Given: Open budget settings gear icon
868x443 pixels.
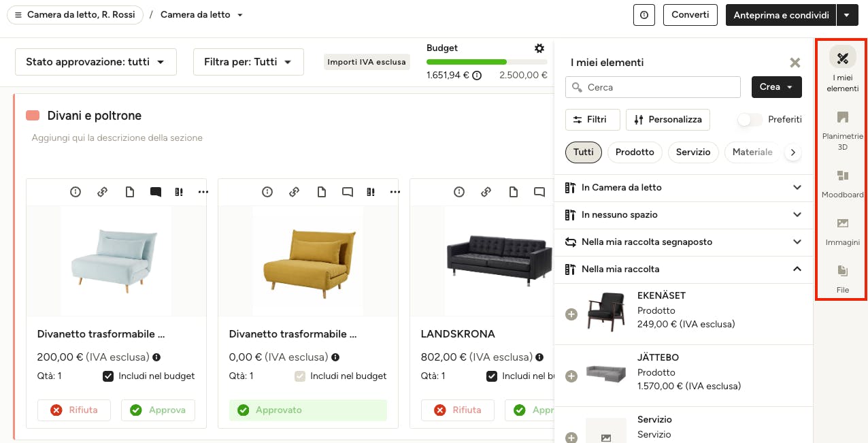Looking at the screenshot, I should (539, 48).
